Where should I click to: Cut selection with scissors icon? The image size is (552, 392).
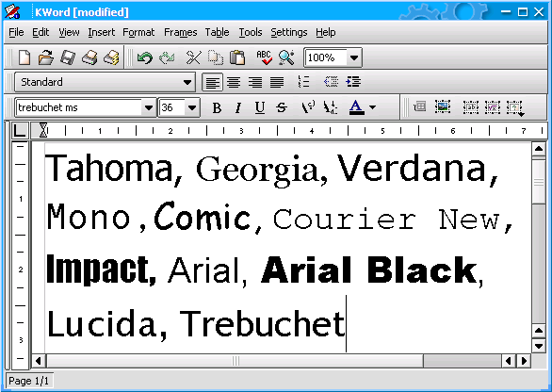[193, 57]
